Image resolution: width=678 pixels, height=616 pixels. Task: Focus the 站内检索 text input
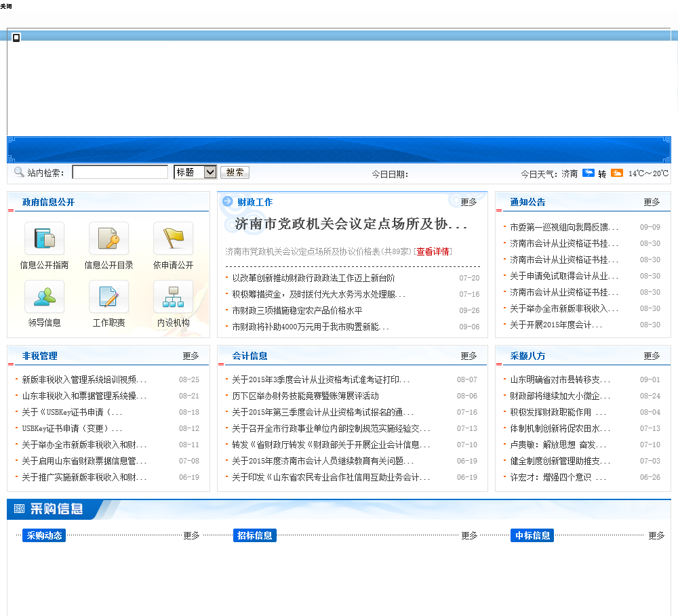pyautogui.click(x=120, y=172)
